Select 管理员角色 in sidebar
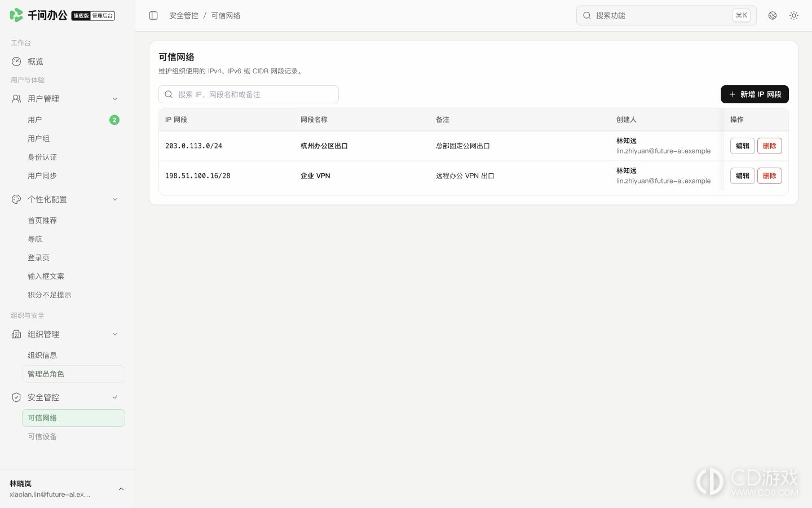The image size is (812, 508). point(73,374)
